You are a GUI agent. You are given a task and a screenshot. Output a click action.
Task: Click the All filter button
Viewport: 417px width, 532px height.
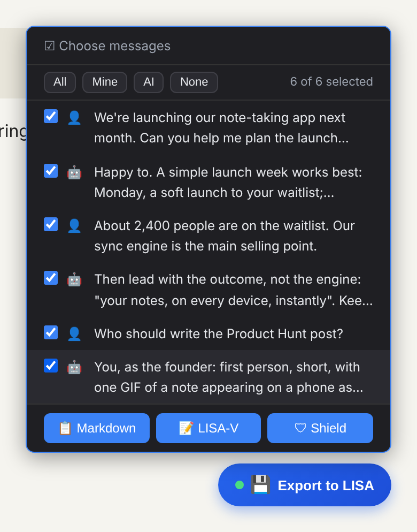[60, 82]
